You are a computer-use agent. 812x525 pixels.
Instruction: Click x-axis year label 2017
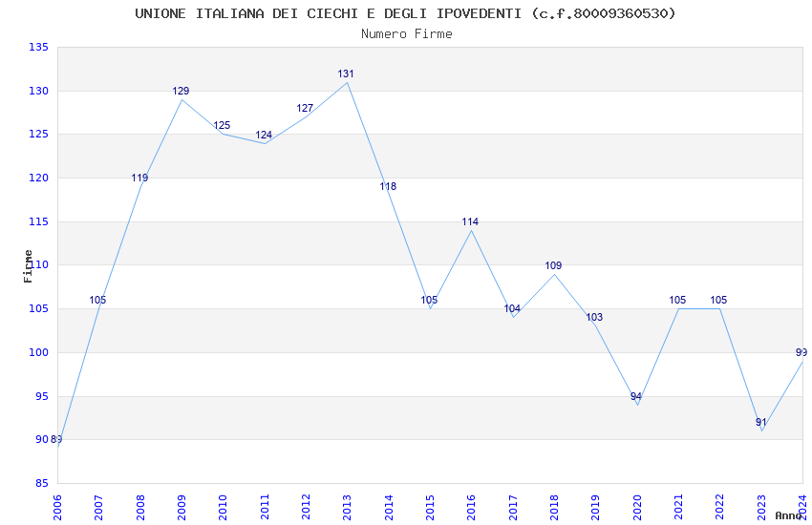(513, 508)
